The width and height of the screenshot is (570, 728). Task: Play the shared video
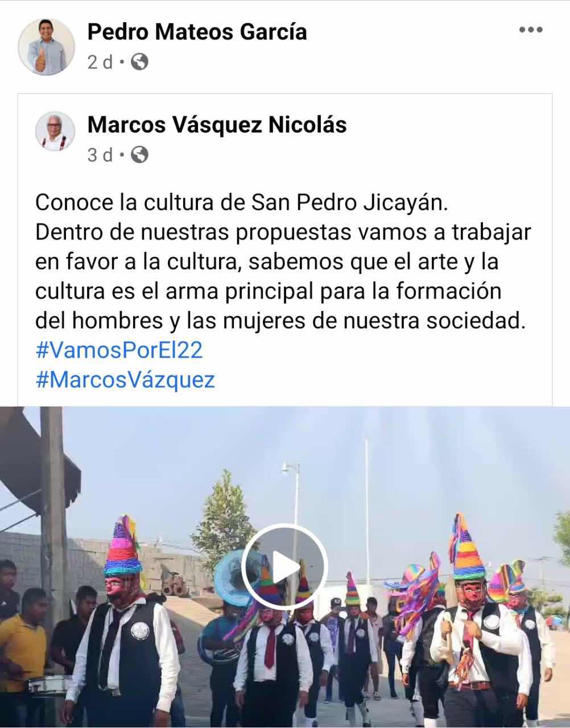pyautogui.click(x=284, y=566)
